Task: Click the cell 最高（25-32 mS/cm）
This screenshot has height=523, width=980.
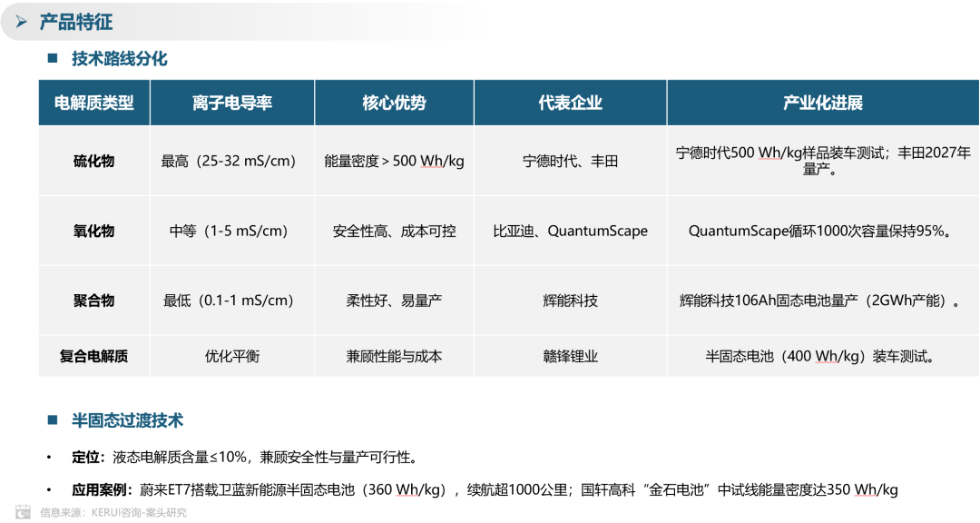Action: coord(232,161)
